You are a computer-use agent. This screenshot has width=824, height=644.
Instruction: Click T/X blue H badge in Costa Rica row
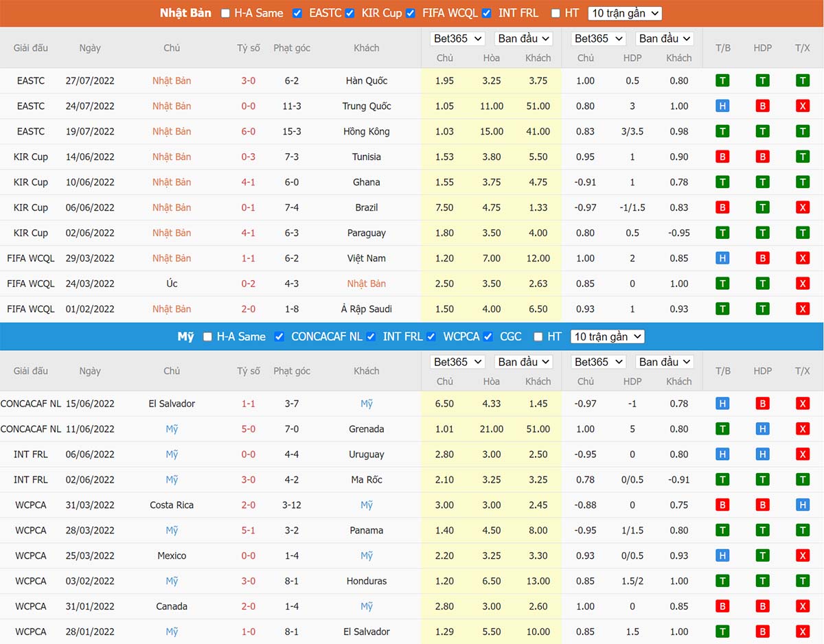(x=802, y=505)
